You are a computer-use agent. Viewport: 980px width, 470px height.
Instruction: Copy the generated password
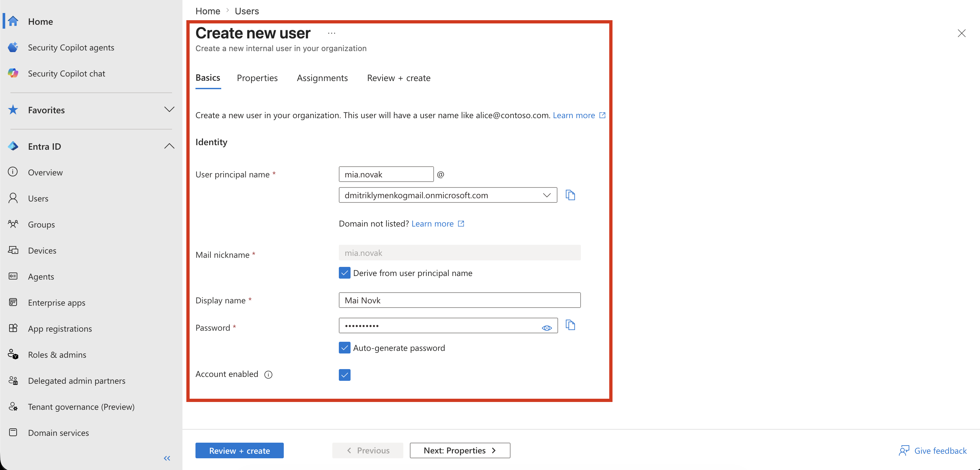coord(570,325)
